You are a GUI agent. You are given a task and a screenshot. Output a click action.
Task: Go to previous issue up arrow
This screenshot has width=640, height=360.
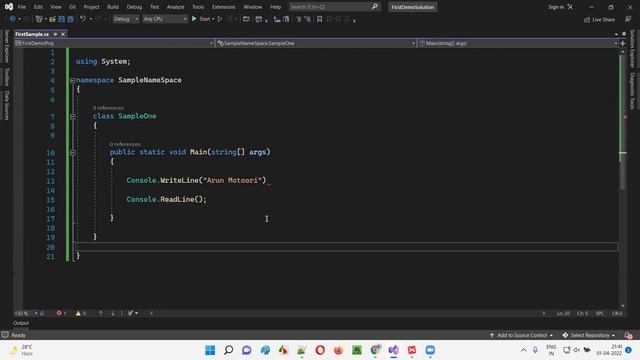[101, 313]
